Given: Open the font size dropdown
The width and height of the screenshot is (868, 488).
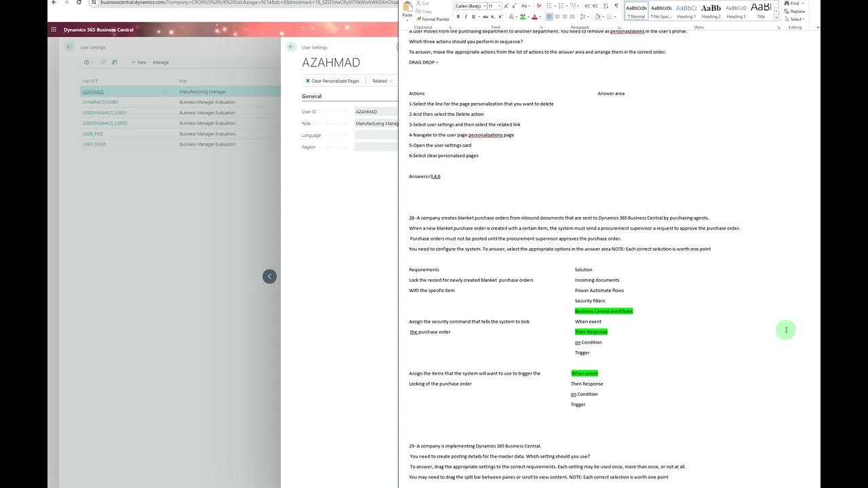Looking at the screenshot, I should pos(500,6).
